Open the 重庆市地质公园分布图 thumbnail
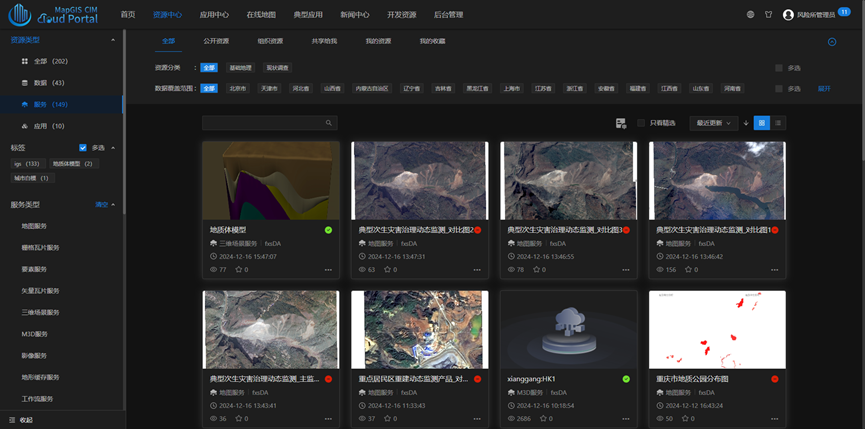Image resolution: width=865 pixels, height=429 pixels. point(717,330)
